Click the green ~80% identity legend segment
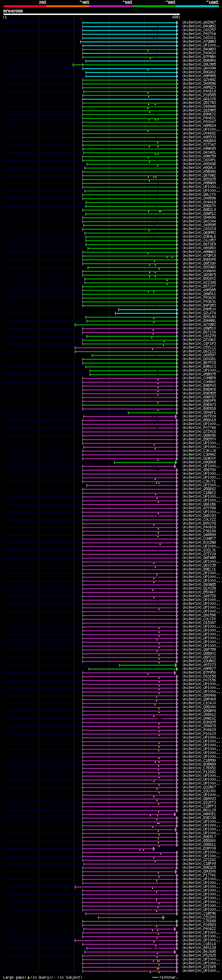Viewport: 222px width, 980px height. [x=154, y=6]
